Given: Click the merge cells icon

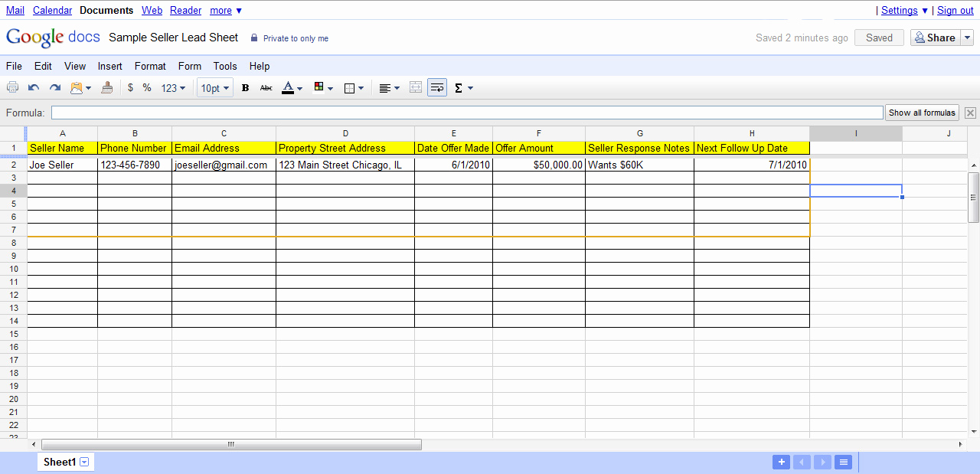Looking at the screenshot, I should click(x=416, y=88).
